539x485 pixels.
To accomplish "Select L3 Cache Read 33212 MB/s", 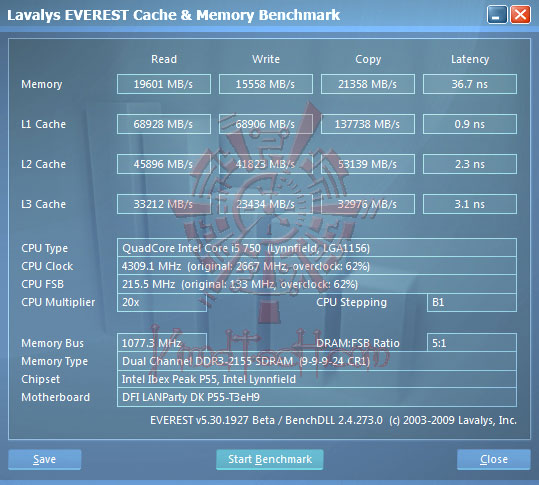I will coord(164,204).
